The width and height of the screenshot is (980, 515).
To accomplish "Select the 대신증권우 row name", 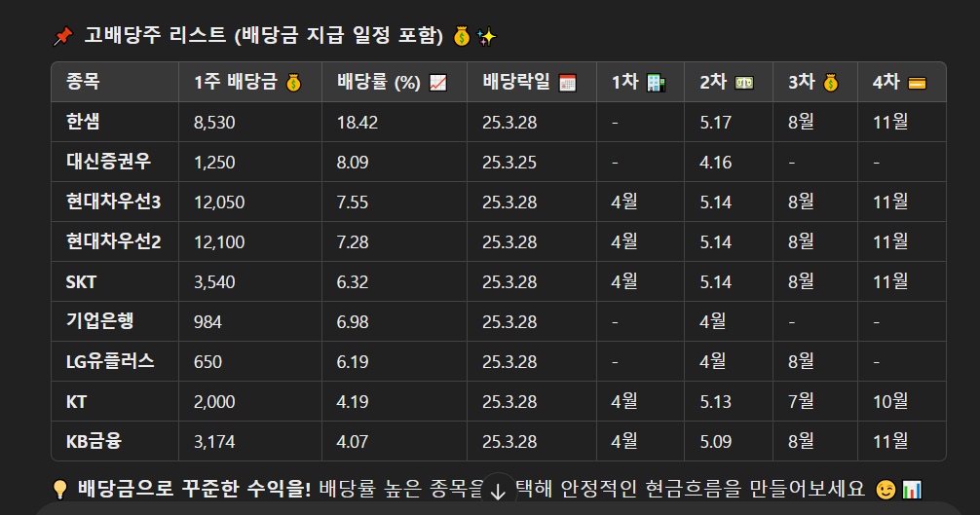I will pos(109,162).
